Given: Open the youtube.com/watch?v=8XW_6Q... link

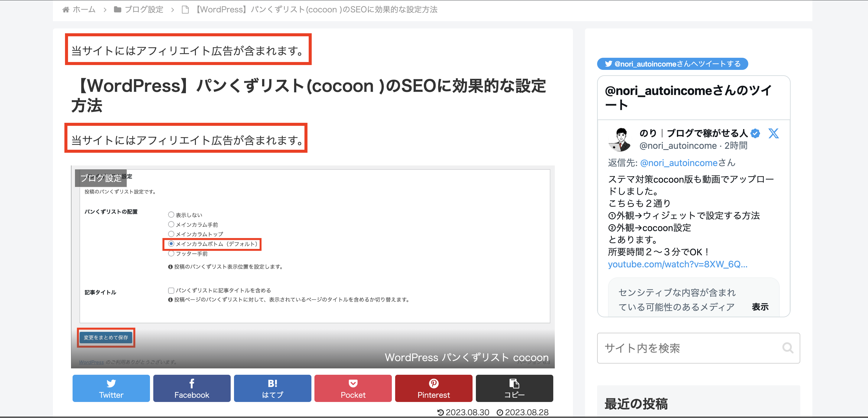Looking at the screenshot, I should point(678,264).
